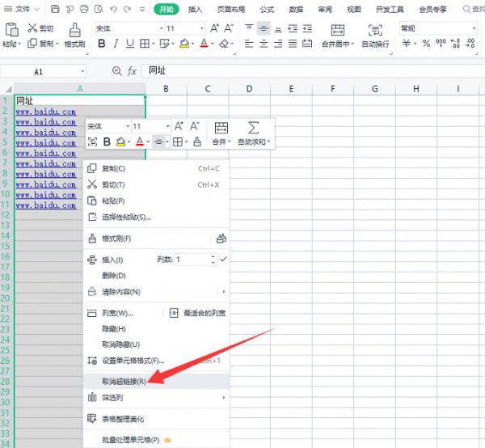Viewport: 485px width, 448px height.
Task: Click the eraser clear-format icon in ribbon
Action: (x=224, y=44)
